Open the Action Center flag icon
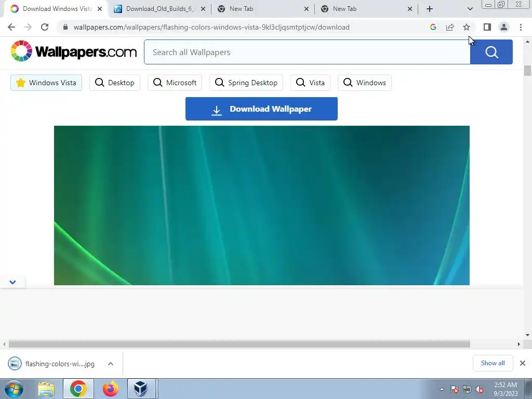The height and width of the screenshot is (399, 532). coord(455,389)
